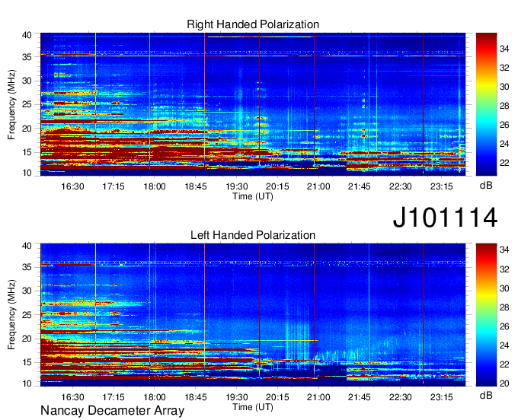Click the 20:15 tick on Left Handed time axis
The image size is (518, 420).
tap(277, 397)
